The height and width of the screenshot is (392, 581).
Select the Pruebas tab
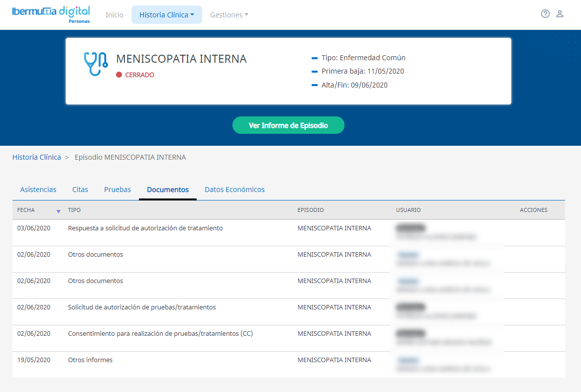tap(117, 190)
